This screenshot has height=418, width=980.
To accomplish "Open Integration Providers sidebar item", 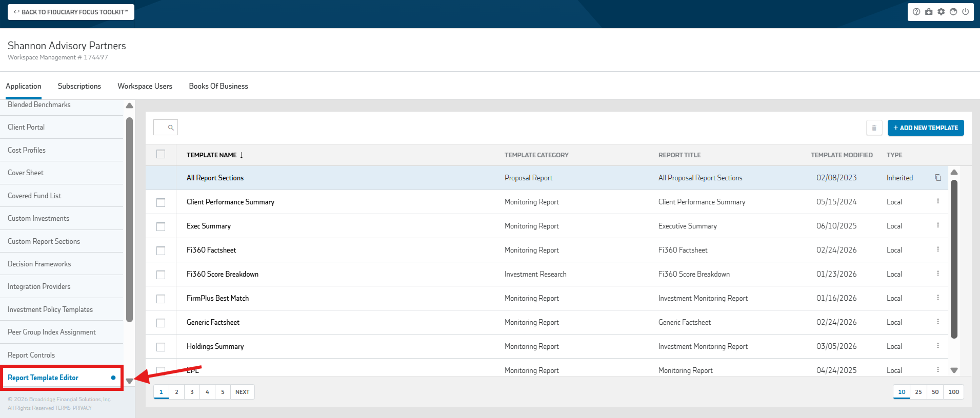I will [x=62, y=286].
